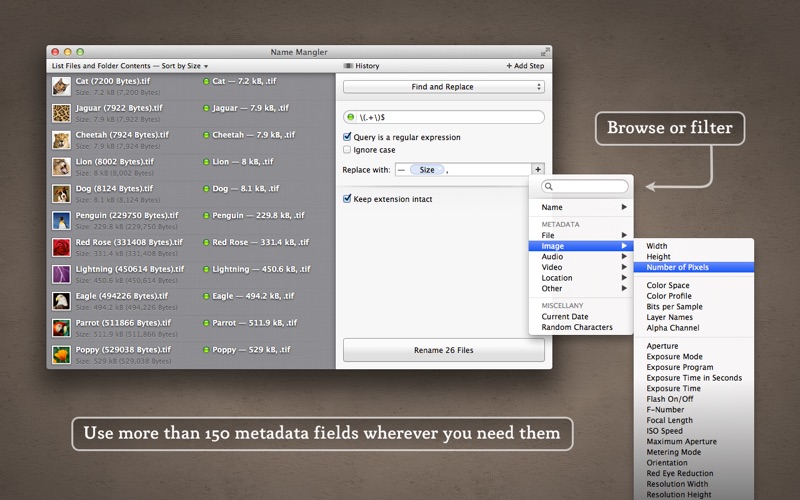Toggle 'Query is a regular expression' checkbox
This screenshot has height=500, width=800.
(347, 137)
